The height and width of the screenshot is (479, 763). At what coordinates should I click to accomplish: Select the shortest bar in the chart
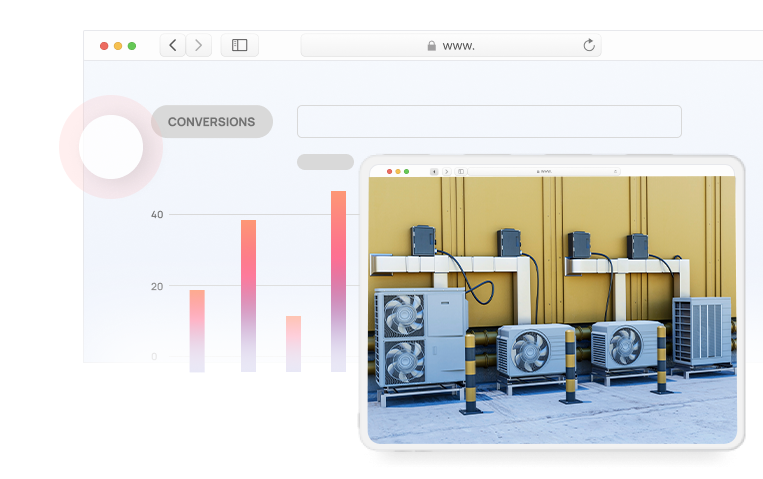(293, 343)
